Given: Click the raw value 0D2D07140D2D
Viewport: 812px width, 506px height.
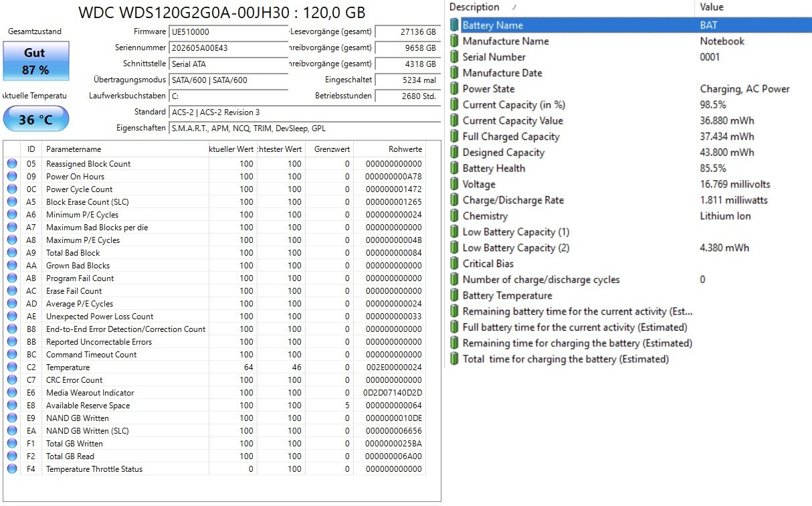Looking at the screenshot, I should coord(393,393).
